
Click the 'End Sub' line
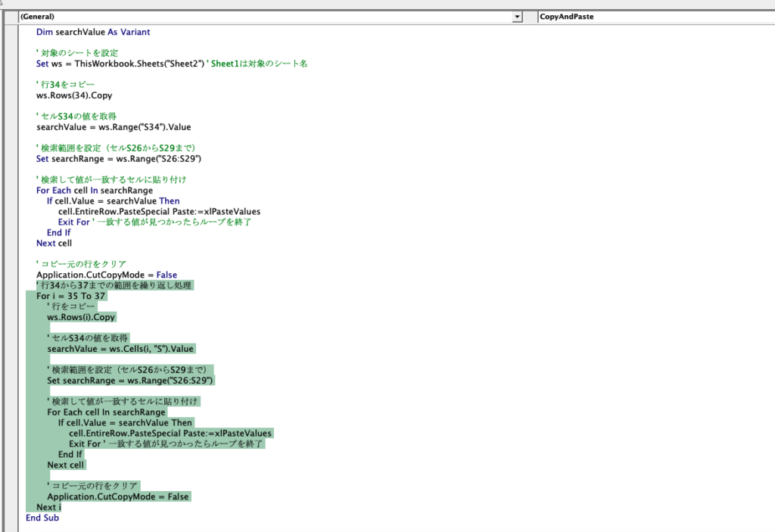click(x=42, y=518)
